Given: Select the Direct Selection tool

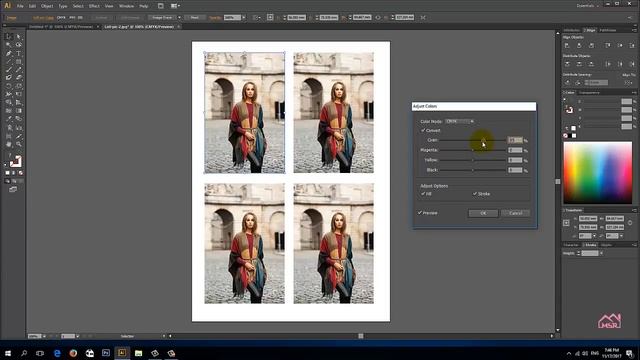Looking at the screenshot, I should pos(18,37).
